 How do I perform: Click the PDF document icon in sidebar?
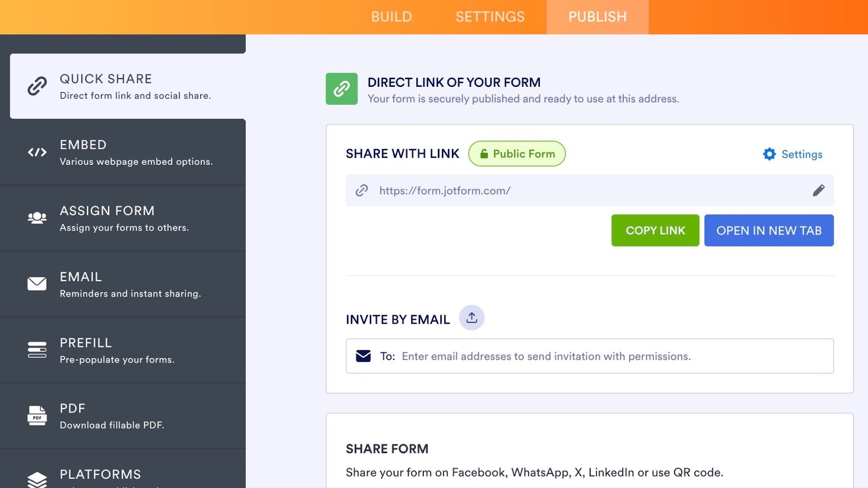pos(37,416)
